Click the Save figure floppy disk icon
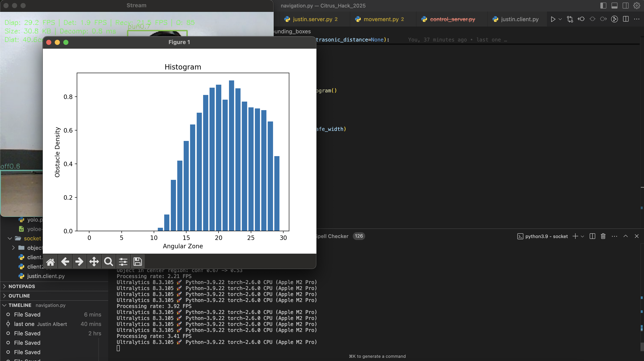Viewport: 644px width, 361px height. click(137, 262)
